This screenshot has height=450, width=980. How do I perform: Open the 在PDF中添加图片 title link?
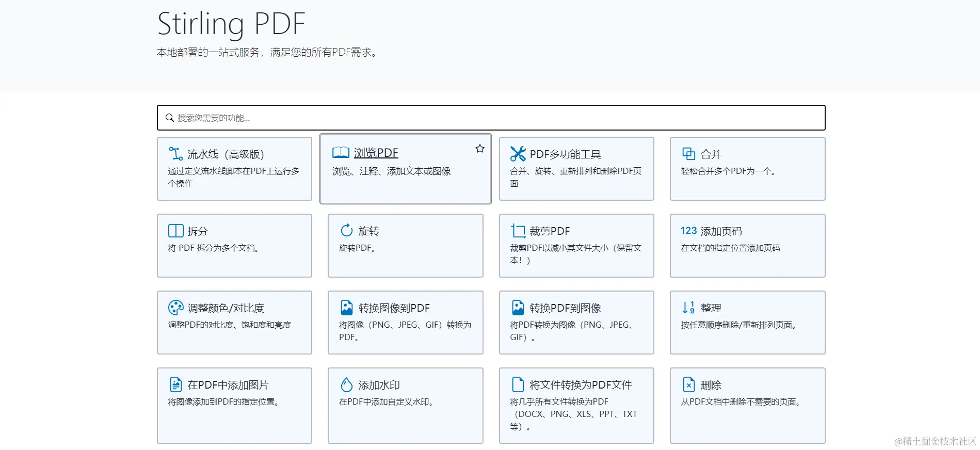coord(228,385)
